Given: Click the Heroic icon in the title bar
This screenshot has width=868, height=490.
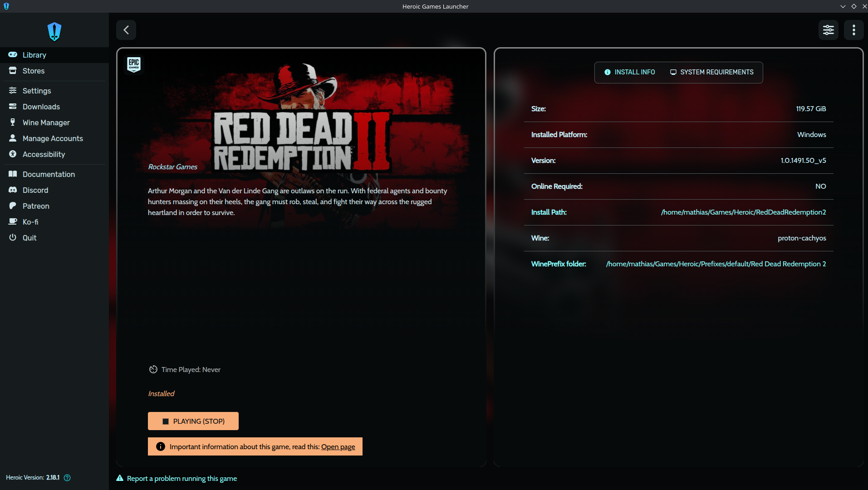Looking at the screenshot, I should click(x=6, y=6).
